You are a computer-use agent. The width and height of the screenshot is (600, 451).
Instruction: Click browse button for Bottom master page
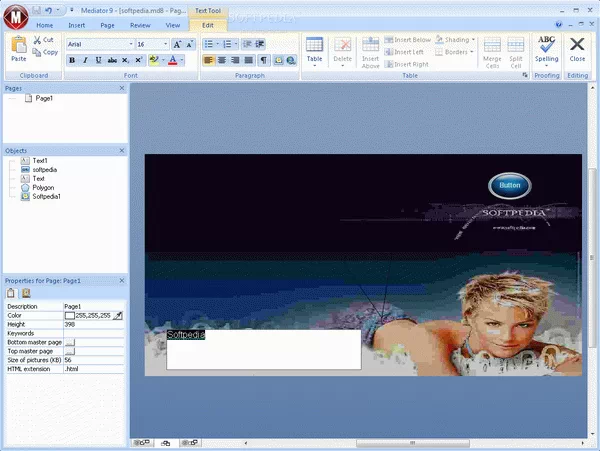click(x=70, y=342)
